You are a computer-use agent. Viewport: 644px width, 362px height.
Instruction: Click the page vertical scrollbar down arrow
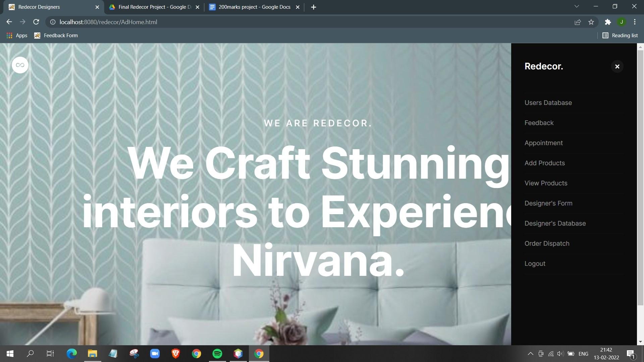(640, 342)
